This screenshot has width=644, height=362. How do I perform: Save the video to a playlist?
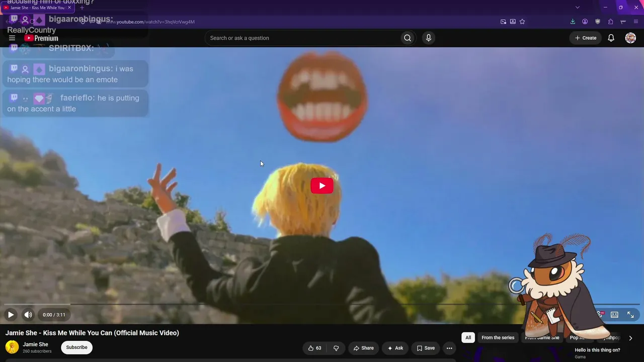point(426,348)
